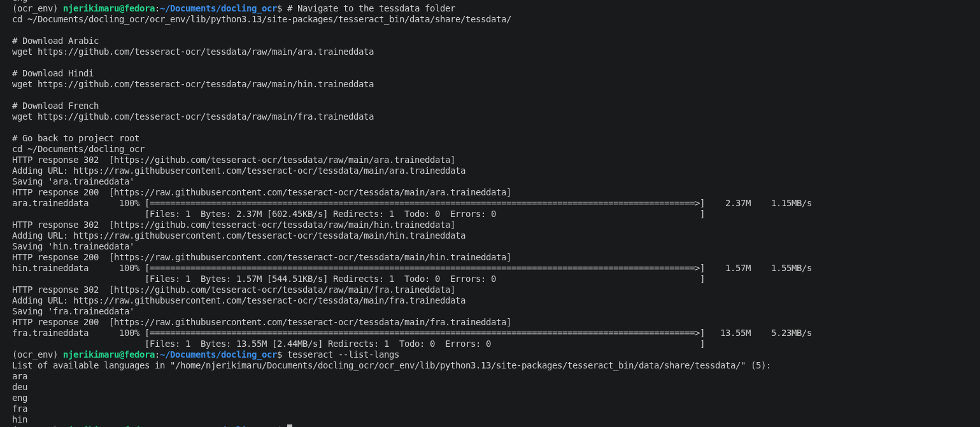Click the ara.traineddata download progress bar
Image resolution: width=980 pixels, height=427 pixels.
pyautogui.click(x=425, y=203)
